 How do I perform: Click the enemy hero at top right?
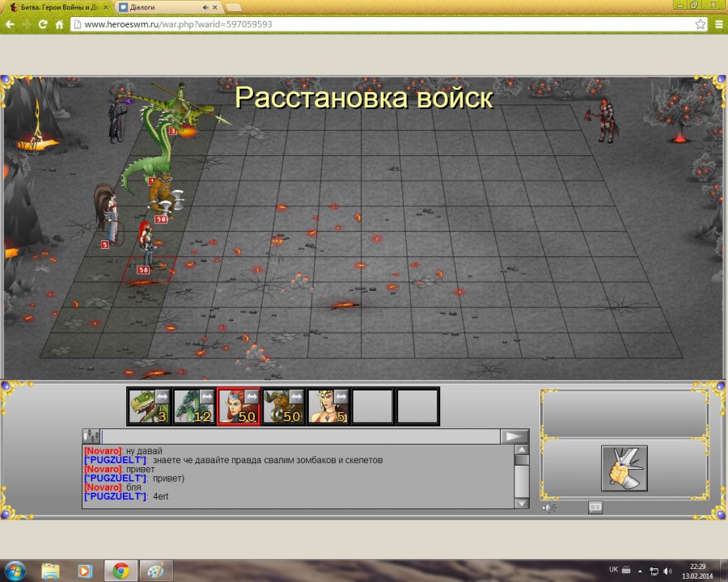[x=605, y=120]
